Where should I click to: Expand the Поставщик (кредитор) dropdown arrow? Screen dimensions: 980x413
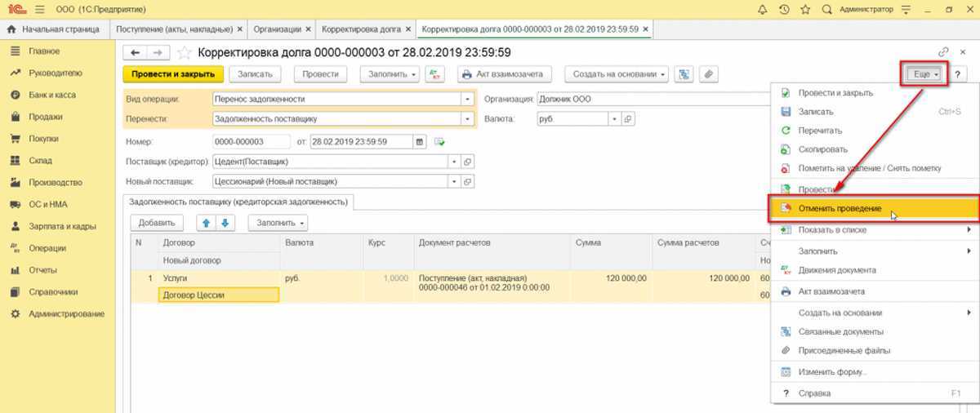click(455, 162)
